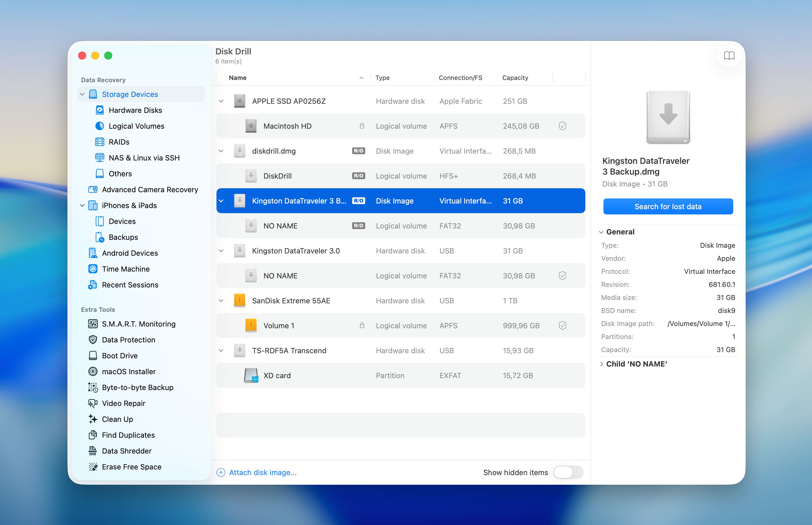The width and height of the screenshot is (812, 525).
Task: Expand the Child 'NO NAME' section
Action: [x=601, y=364]
